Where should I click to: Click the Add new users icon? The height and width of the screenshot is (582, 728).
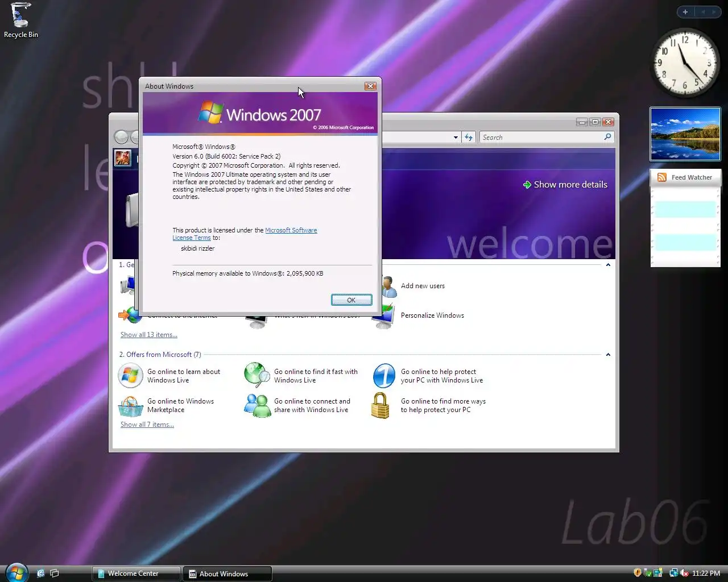point(389,286)
